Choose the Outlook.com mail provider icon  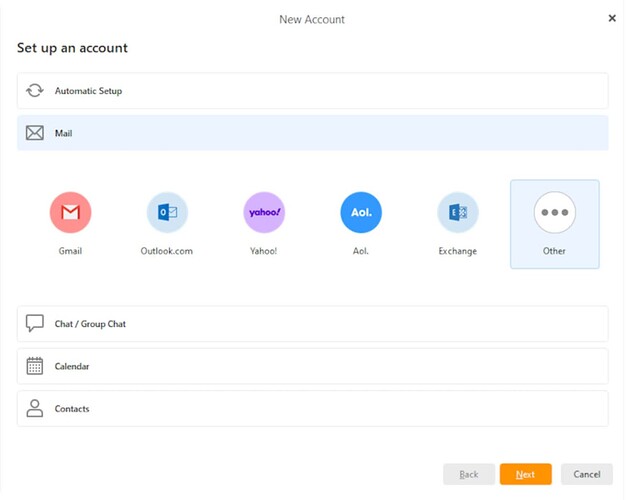[167, 212]
